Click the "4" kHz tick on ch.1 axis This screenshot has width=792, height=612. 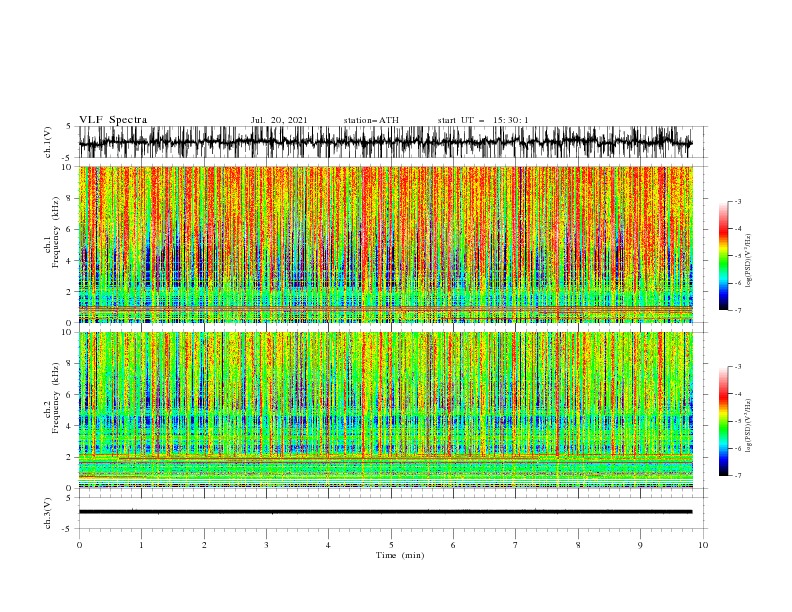coord(70,261)
